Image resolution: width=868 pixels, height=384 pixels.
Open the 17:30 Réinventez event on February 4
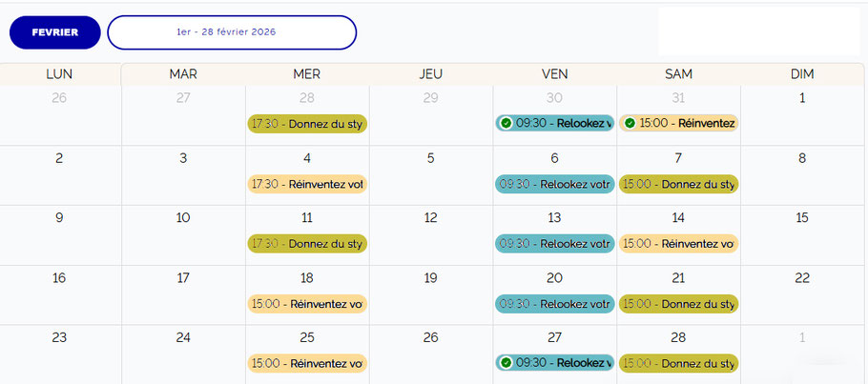click(x=307, y=184)
